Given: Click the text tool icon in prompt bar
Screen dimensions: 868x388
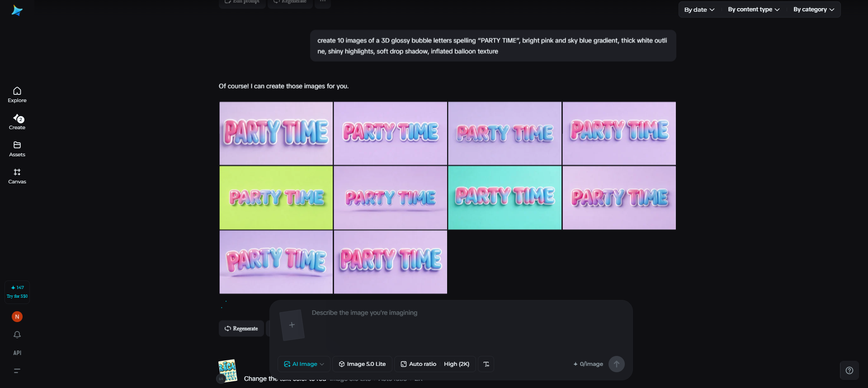Looking at the screenshot, I should click(x=486, y=364).
